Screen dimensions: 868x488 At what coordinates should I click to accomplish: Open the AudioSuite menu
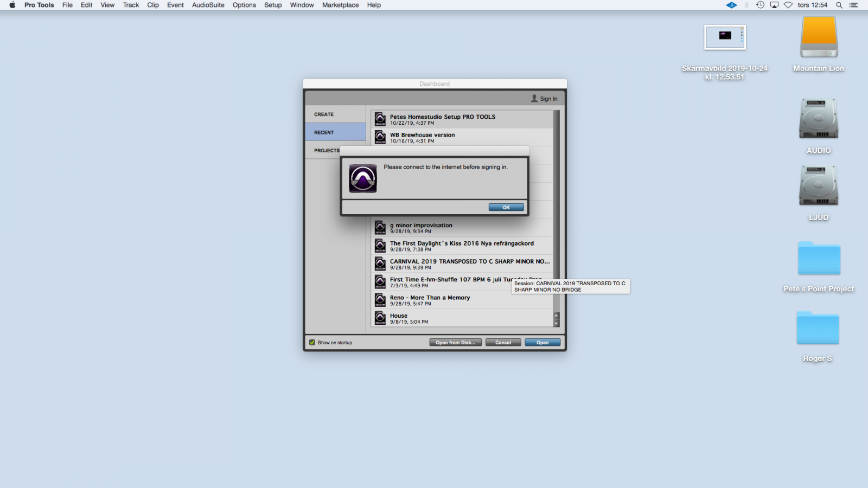[x=208, y=5]
